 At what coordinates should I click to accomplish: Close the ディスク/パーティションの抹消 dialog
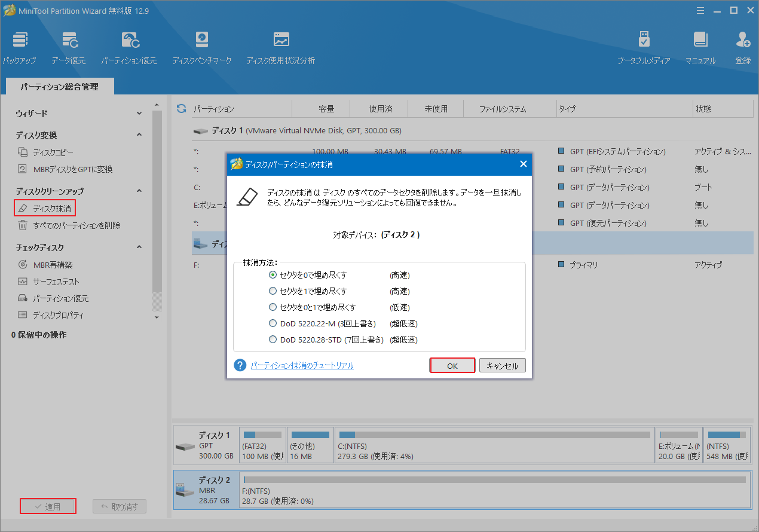(523, 164)
